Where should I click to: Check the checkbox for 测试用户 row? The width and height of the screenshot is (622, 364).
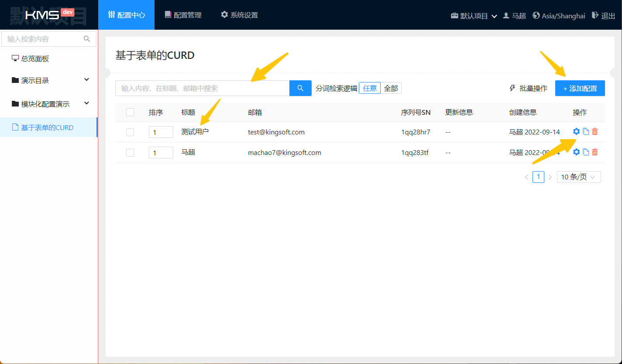tap(130, 132)
